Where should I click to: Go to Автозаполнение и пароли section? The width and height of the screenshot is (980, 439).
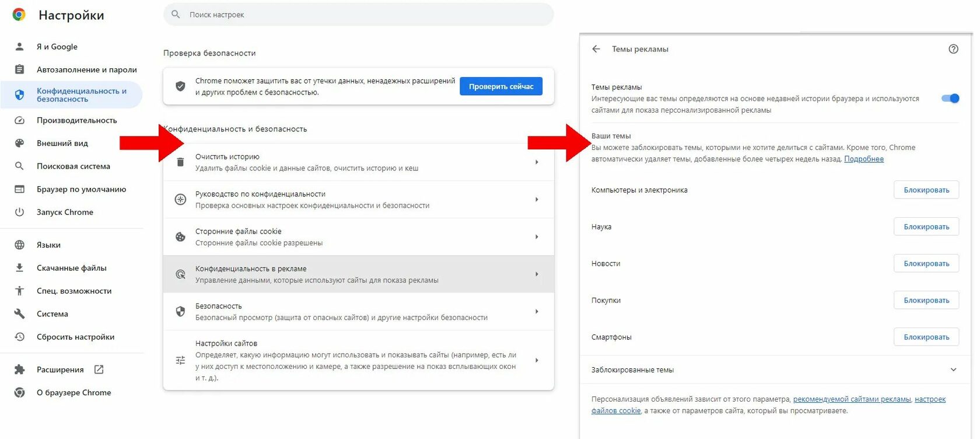pyautogui.click(x=86, y=69)
